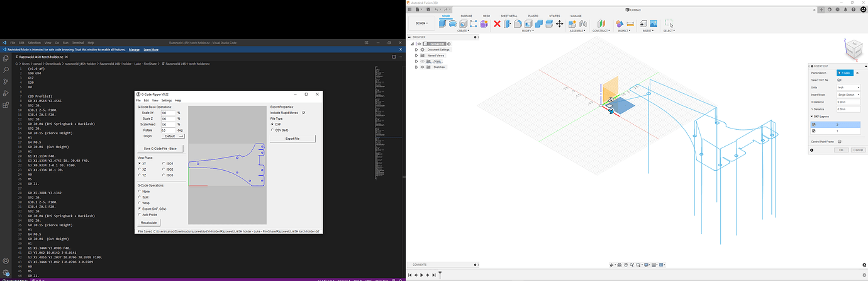Switch to SURFACE tab in Fusion 360
This screenshot has height=281, width=868.
tap(466, 16)
